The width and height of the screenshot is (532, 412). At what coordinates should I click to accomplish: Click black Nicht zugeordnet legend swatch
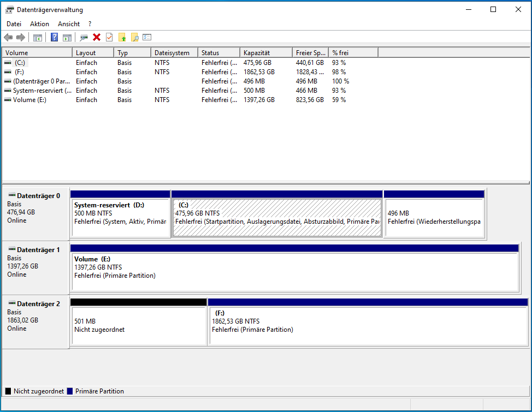[x=8, y=391]
